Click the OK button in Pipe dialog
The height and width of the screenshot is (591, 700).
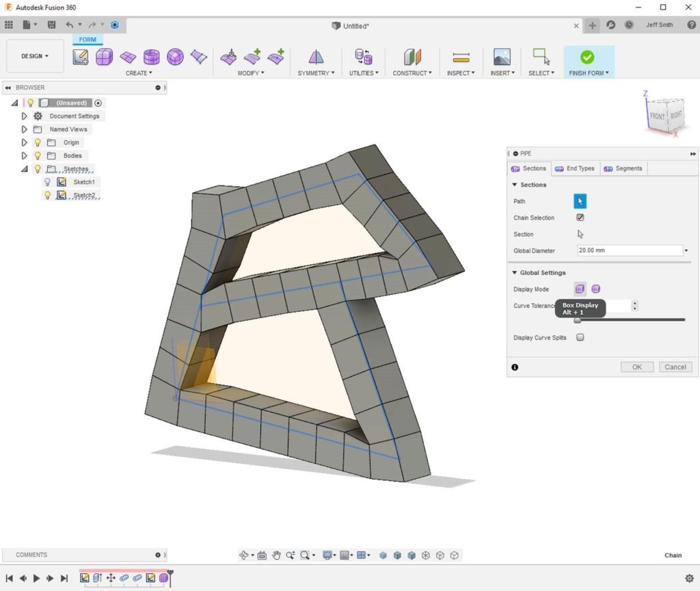coord(636,367)
